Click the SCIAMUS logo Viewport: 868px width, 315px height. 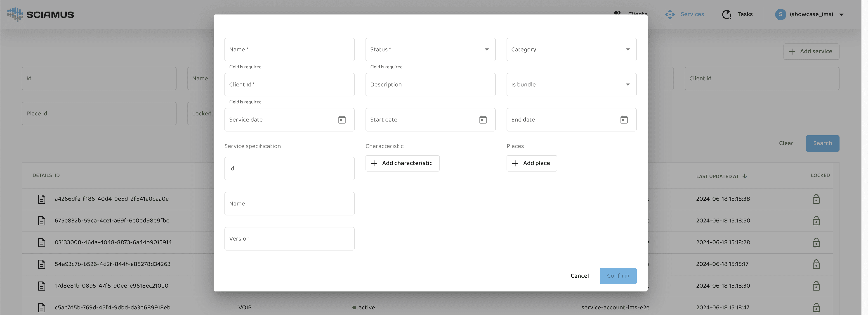pos(40,14)
